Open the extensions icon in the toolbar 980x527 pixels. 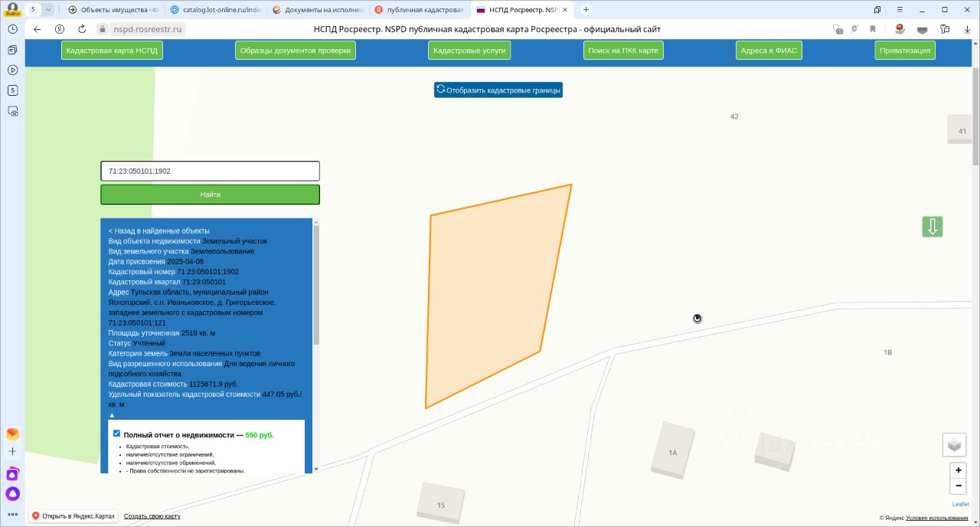tap(946, 29)
